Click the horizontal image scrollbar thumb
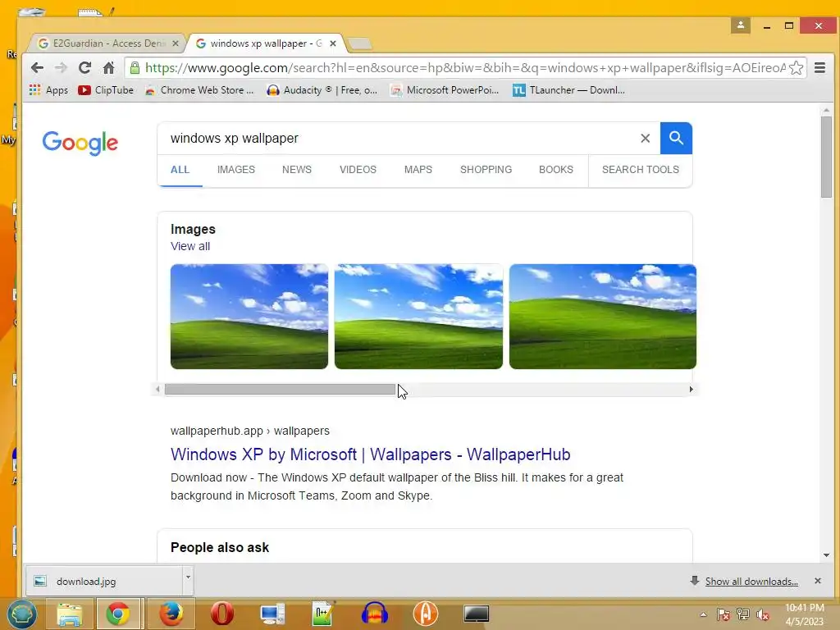Screen dimensions: 840x630 click(x=280, y=390)
